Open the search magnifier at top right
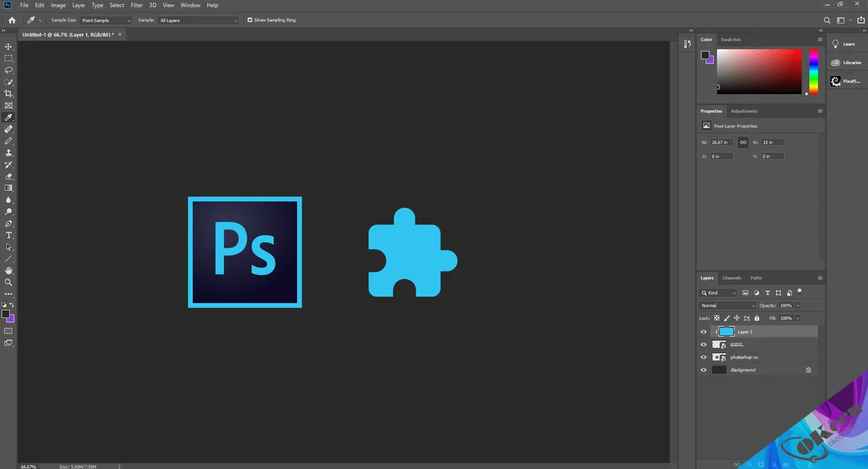Viewport: 868px width, 469px height. click(827, 20)
